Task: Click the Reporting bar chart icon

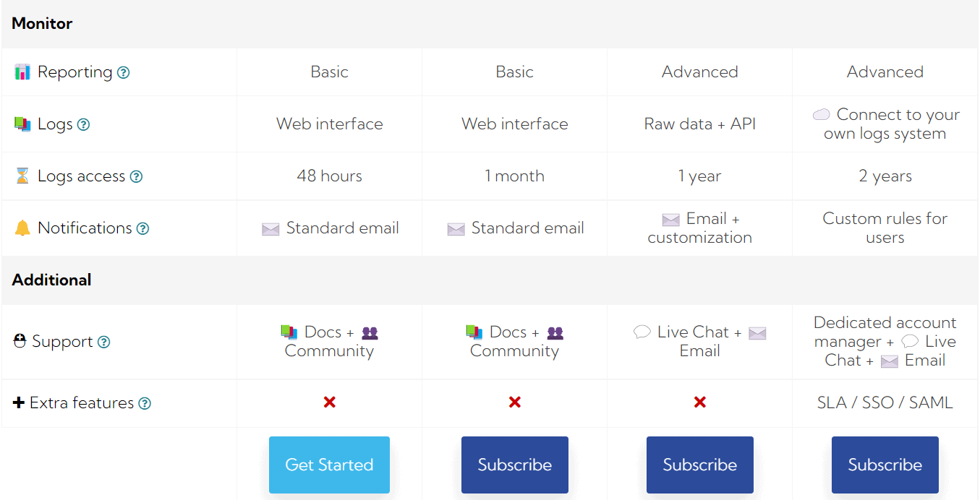Action: [22, 72]
